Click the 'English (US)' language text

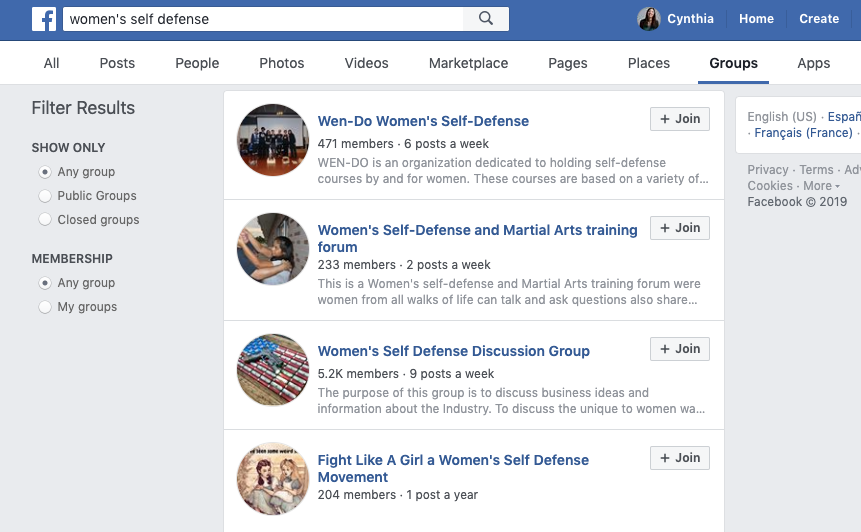point(781,117)
